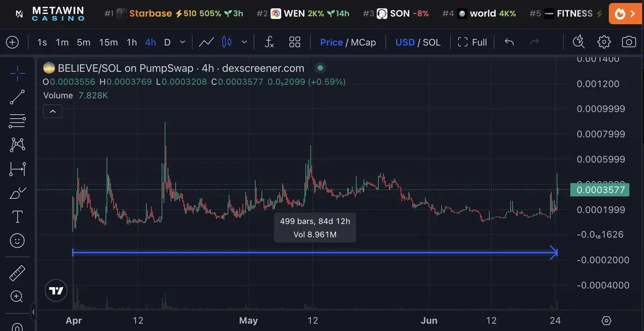Open chart settings gear in toolbar
This screenshot has width=644, height=331.
(x=604, y=42)
